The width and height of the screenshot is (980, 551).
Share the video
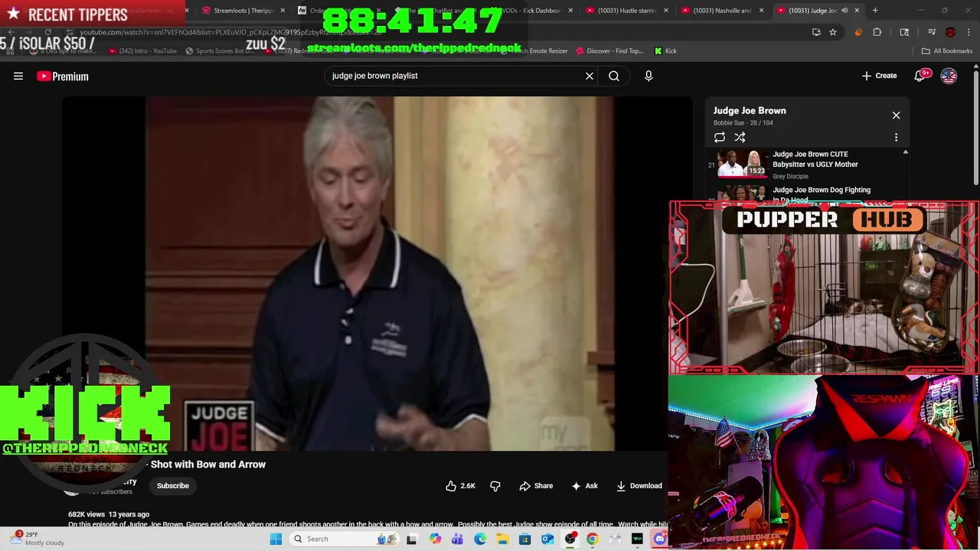coord(536,486)
